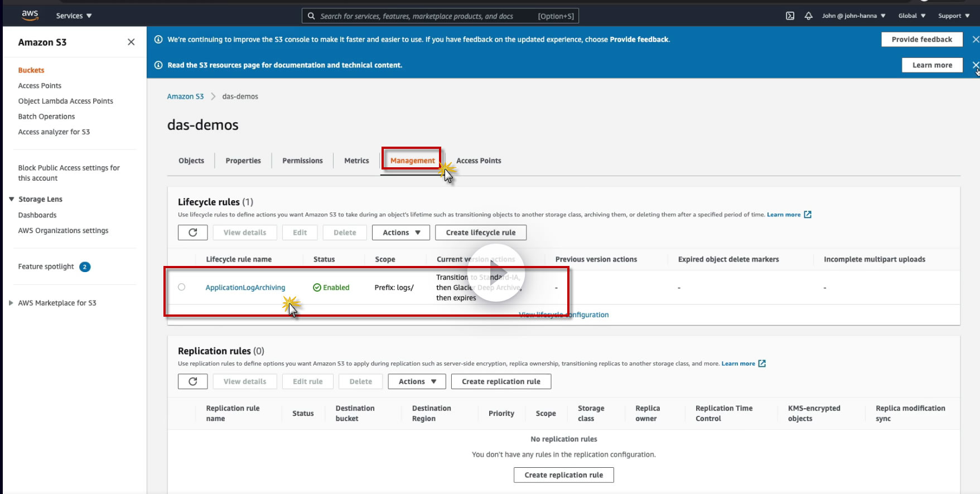The width and height of the screenshot is (980, 494).
Task: Switch to the Objects tab
Action: (x=191, y=161)
